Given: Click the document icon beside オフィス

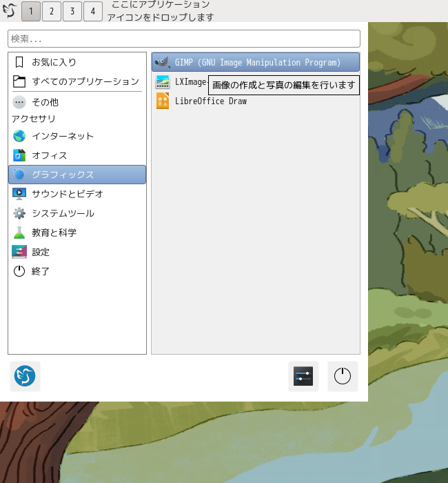Looking at the screenshot, I should coord(19,155).
